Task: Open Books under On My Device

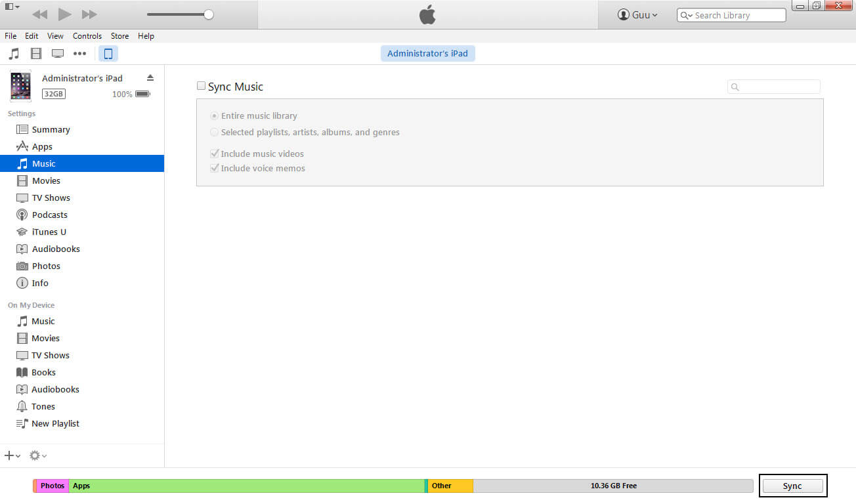Action: pyautogui.click(x=82, y=372)
